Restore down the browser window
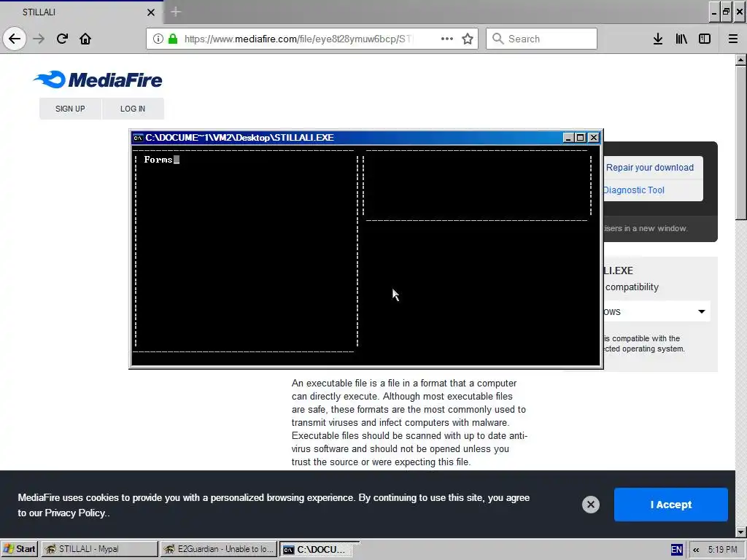This screenshot has width=747, height=560. (727, 12)
